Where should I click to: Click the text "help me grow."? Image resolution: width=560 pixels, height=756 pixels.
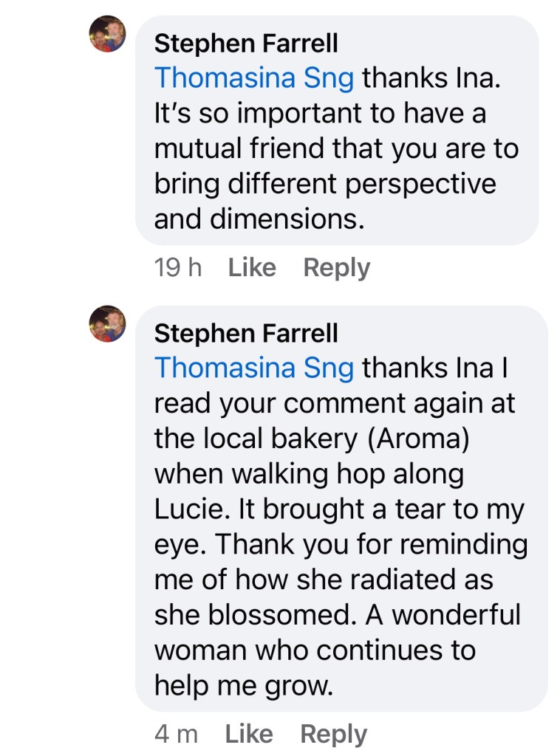[245, 686]
